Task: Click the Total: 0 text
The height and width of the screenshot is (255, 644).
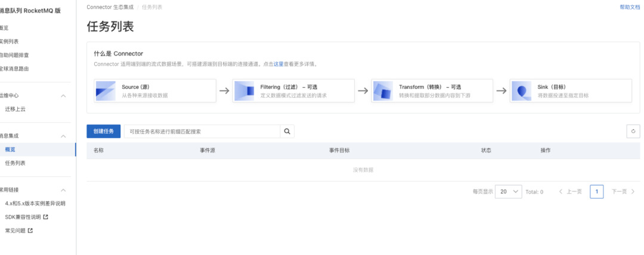Action: pos(534,192)
